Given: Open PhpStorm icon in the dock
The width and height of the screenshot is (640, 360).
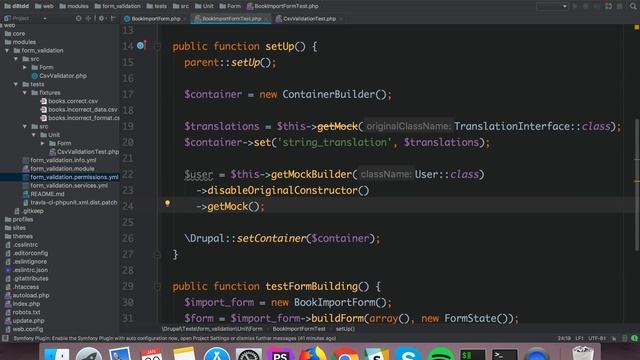Looking at the screenshot, I should tap(280, 354).
